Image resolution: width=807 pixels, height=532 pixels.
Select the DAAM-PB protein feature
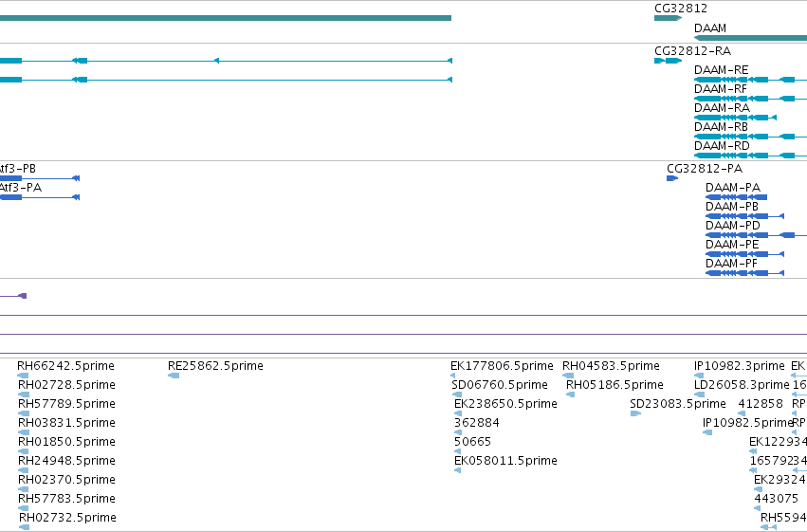click(732, 207)
